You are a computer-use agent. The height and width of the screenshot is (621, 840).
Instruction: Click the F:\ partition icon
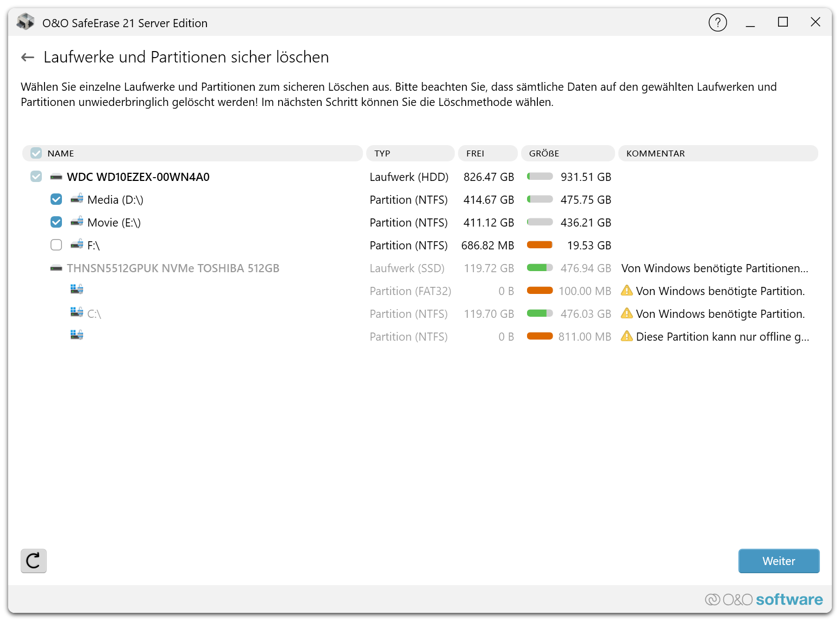[77, 244]
